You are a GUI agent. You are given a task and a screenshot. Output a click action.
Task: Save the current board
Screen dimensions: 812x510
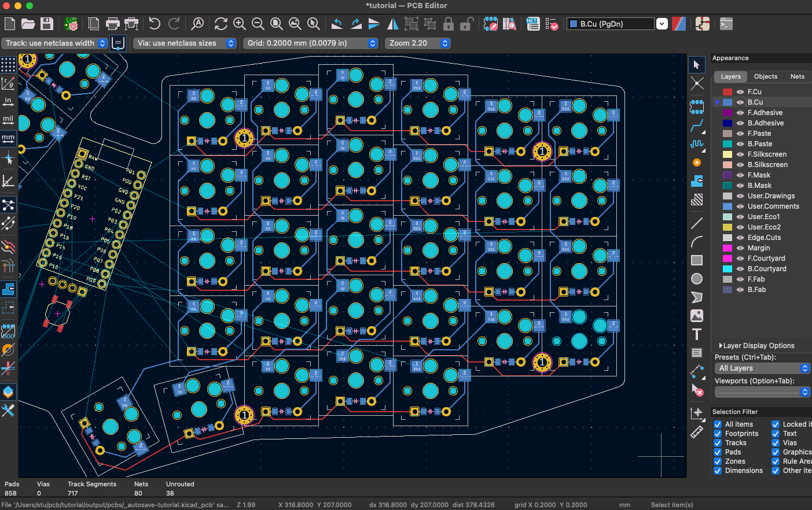point(47,24)
